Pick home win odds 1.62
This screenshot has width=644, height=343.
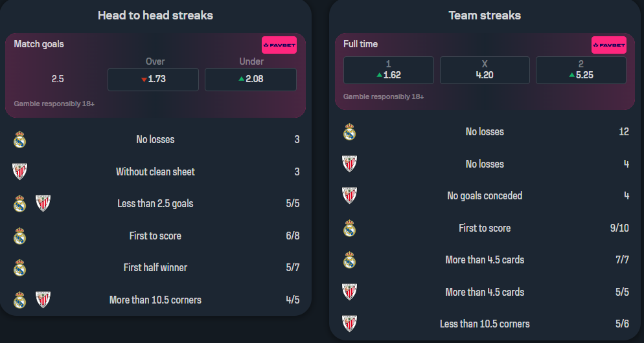click(389, 71)
